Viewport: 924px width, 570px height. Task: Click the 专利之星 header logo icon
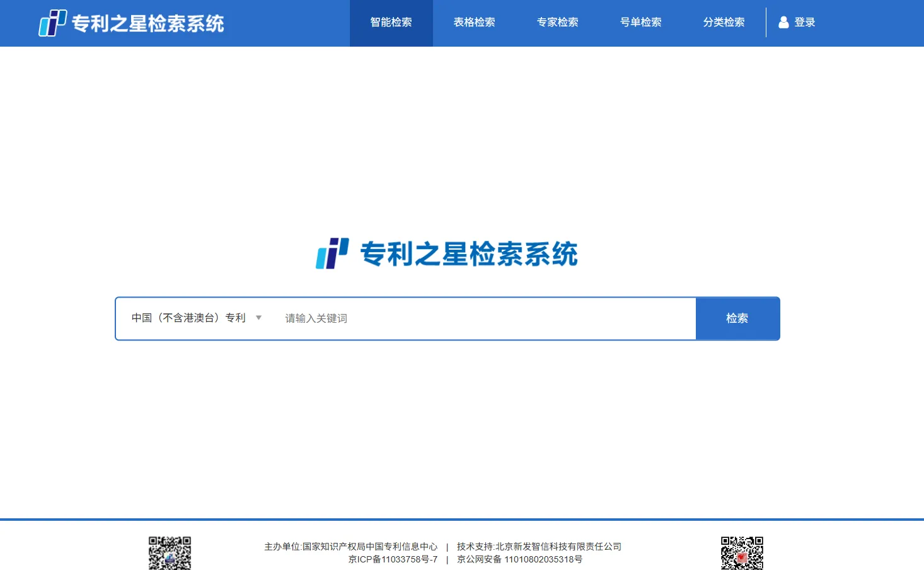click(52, 23)
